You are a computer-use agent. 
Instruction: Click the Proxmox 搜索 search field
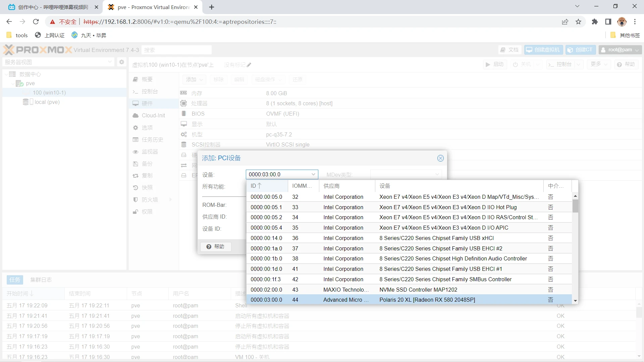coord(176,50)
